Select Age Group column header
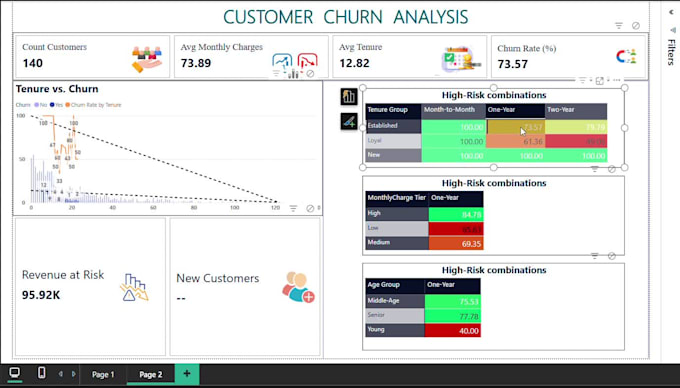This screenshot has width=680, height=388. (395, 285)
